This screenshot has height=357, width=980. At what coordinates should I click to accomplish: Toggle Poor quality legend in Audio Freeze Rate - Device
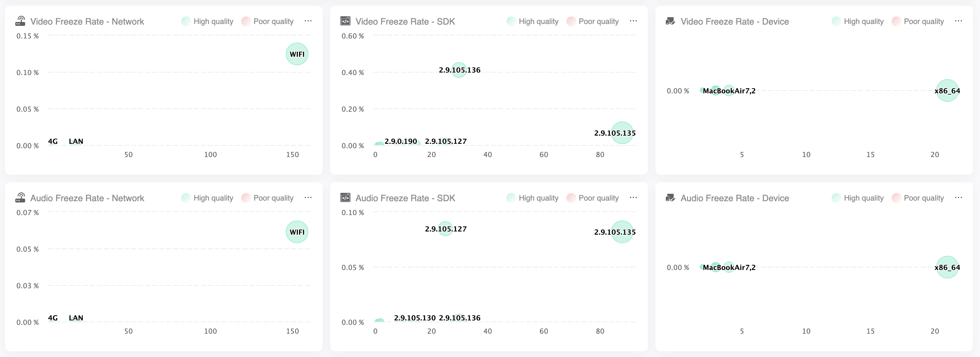pos(917,198)
